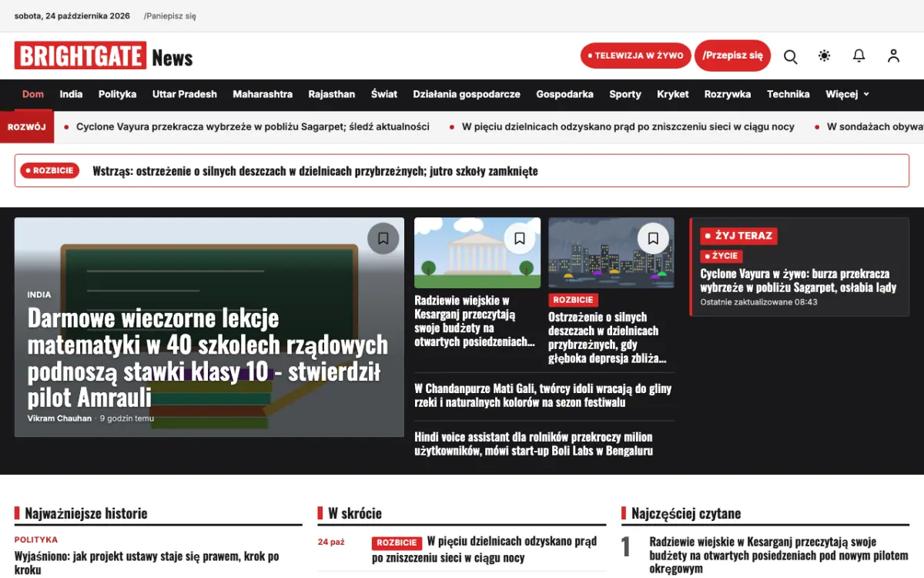Click Ostatnie zaktualizowane 08:43 text
Screen dimensions: 924x578
[x=758, y=302]
